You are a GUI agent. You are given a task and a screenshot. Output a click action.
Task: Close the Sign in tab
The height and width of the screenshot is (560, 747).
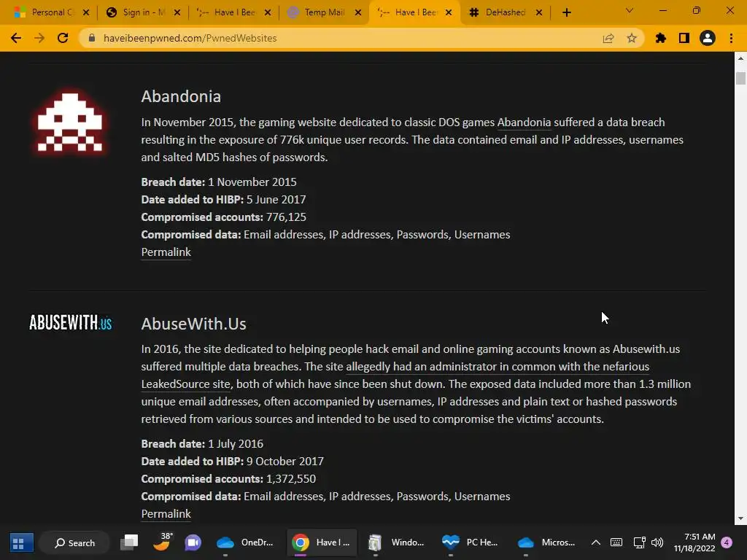[177, 12]
